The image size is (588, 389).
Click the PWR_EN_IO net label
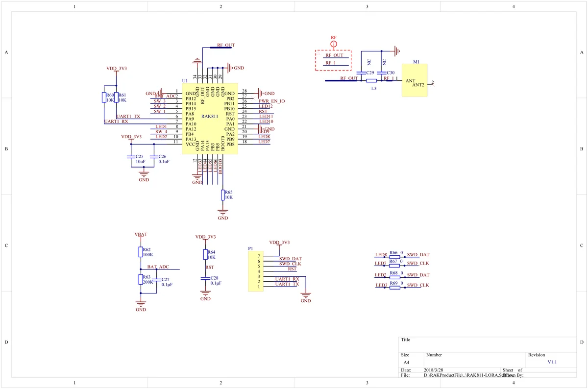click(272, 101)
